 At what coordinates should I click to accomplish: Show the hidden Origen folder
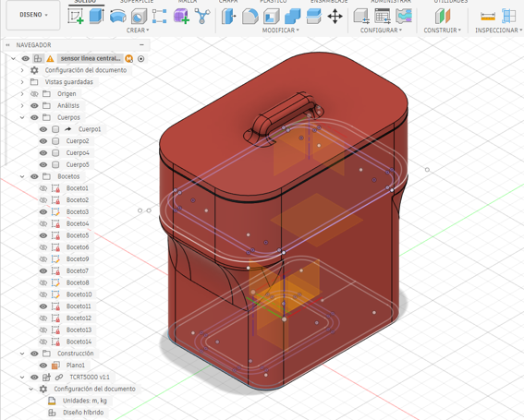[34, 94]
